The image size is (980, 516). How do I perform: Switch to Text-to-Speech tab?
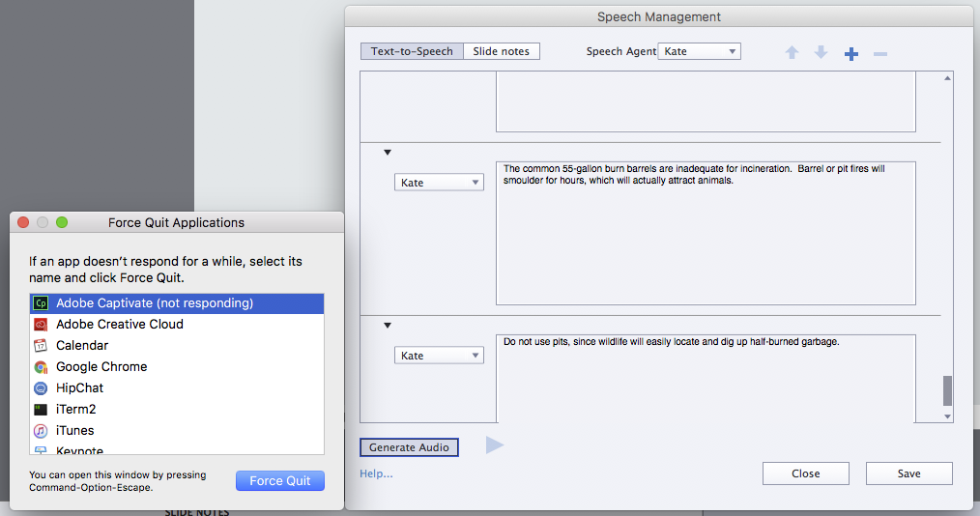[x=412, y=51]
